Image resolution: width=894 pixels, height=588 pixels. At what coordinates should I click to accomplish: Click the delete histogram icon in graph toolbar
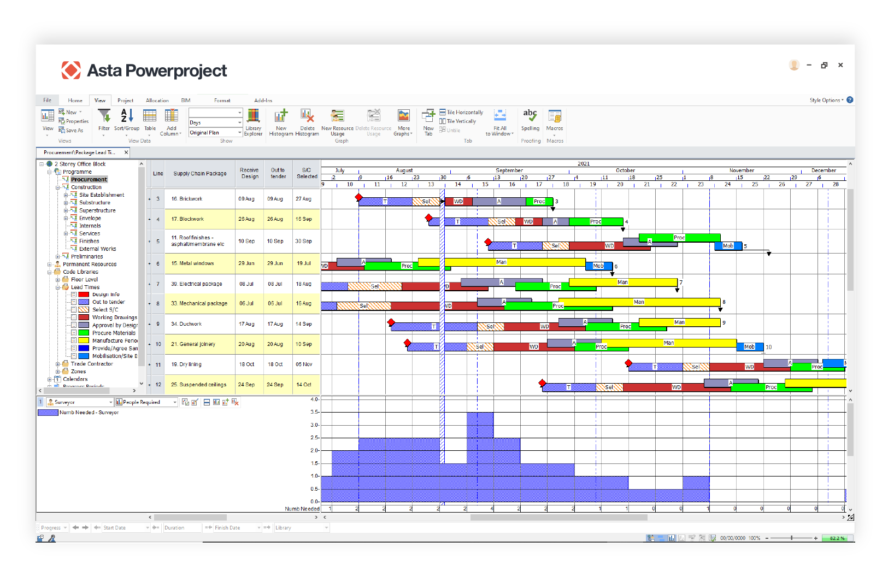click(235, 402)
